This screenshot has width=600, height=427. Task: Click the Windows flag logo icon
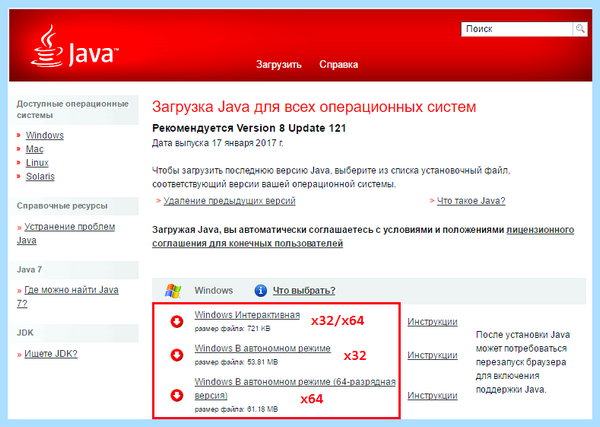[173, 291]
